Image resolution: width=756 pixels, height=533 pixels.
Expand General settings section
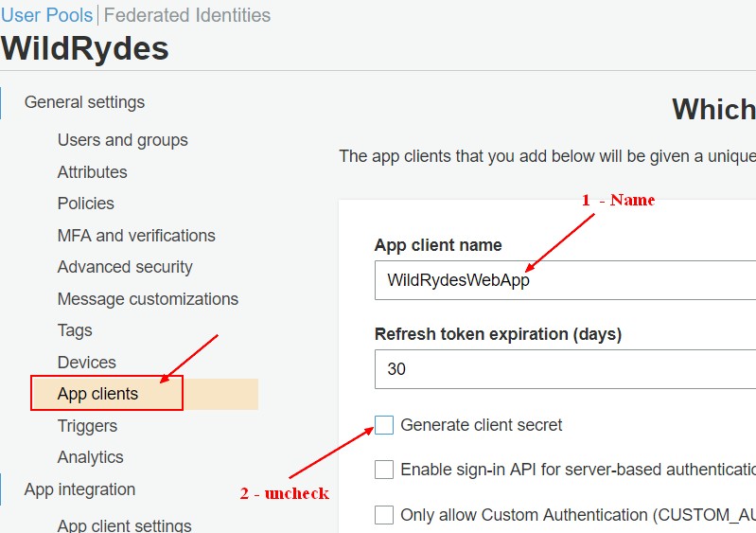[x=84, y=102]
